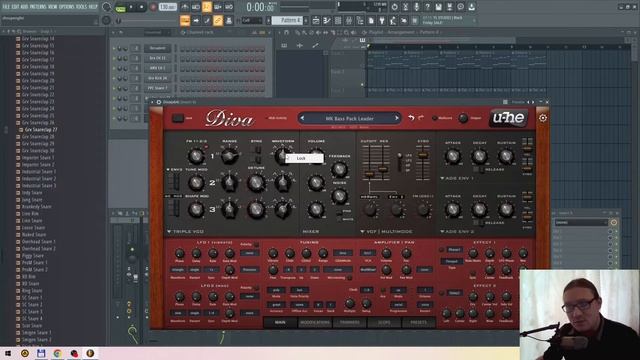Toggle Effect 2 power button
640x360 pixels.
pos(442,293)
